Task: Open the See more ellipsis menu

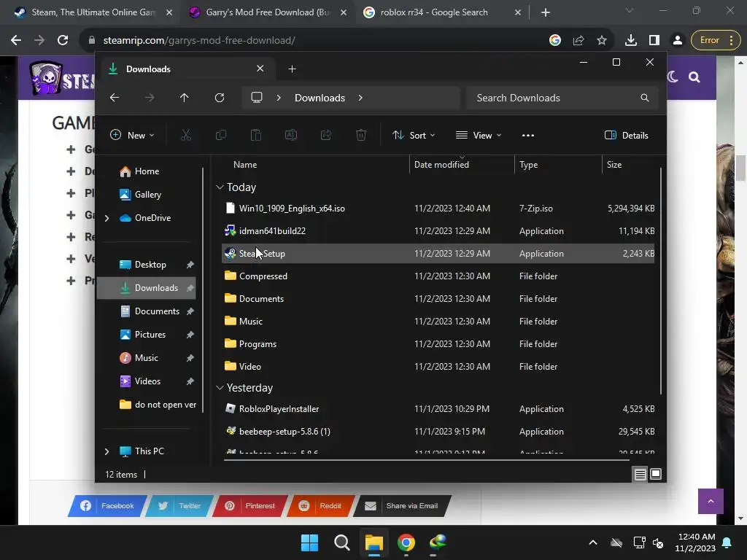Action: point(528,135)
